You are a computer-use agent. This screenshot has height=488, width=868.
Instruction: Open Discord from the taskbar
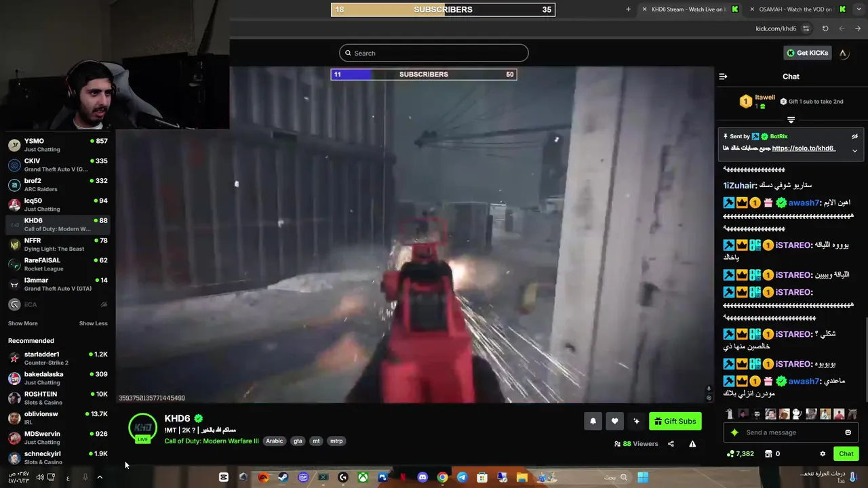pos(422,477)
